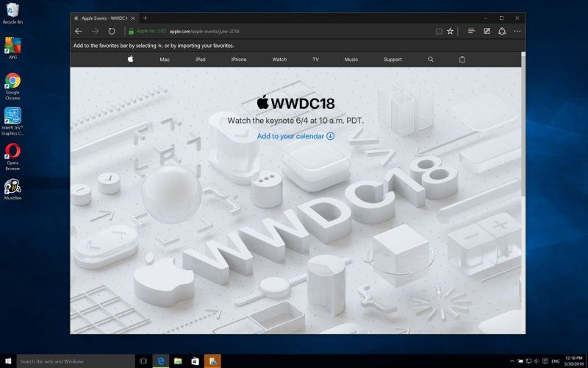Open MusicBee desktop shortcut
Image resolution: width=588 pixels, height=368 pixels.
[x=12, y=189]
